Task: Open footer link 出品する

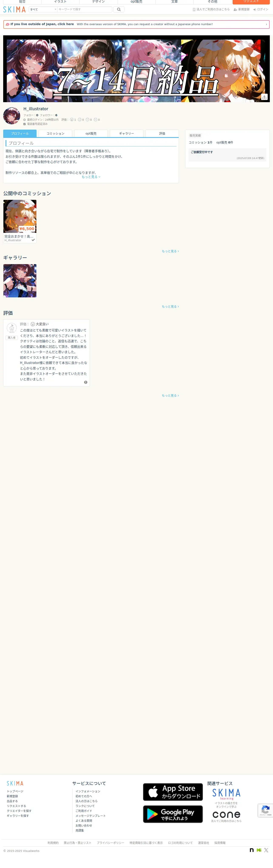Action: [12, 801]
